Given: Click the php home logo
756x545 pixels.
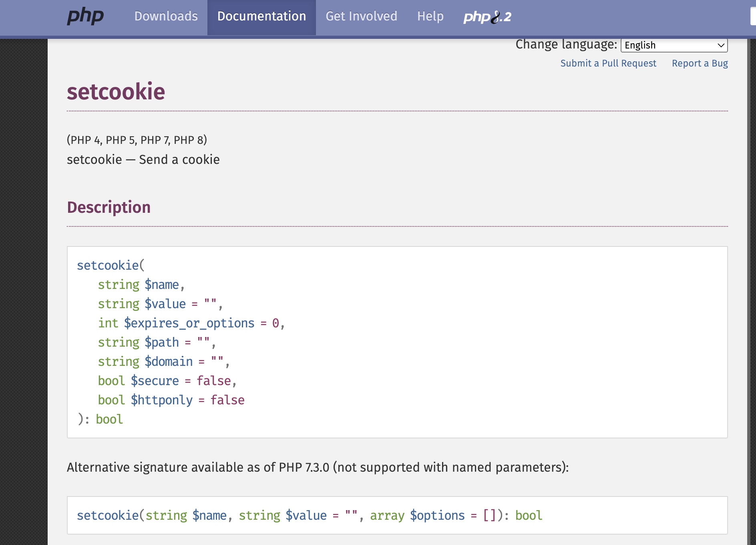Looking at the screenshot, I should (x=85, y=16).
